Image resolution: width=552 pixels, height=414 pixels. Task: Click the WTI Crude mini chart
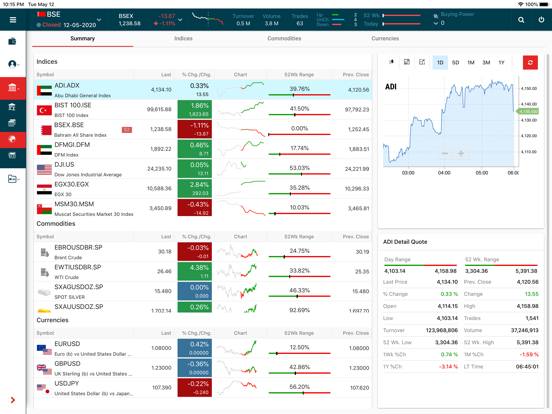click(x=238, y=271)
